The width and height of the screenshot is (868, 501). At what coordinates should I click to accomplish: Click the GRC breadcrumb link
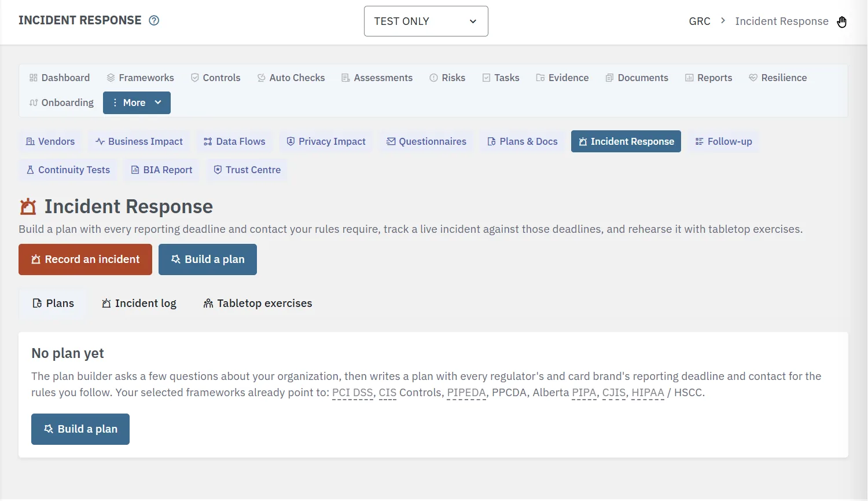click(x=700, y=21)
